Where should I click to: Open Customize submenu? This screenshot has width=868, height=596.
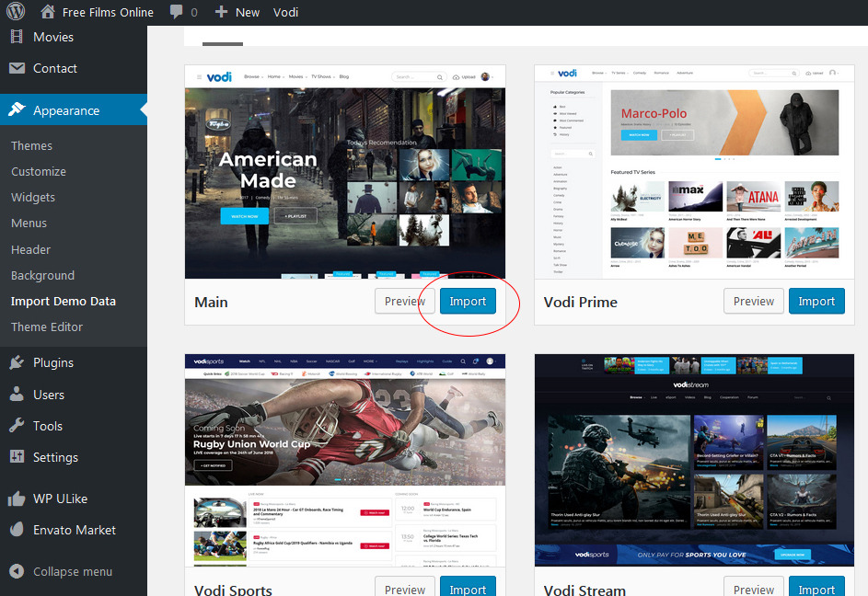pyautogui.click(x=39, y=172)
